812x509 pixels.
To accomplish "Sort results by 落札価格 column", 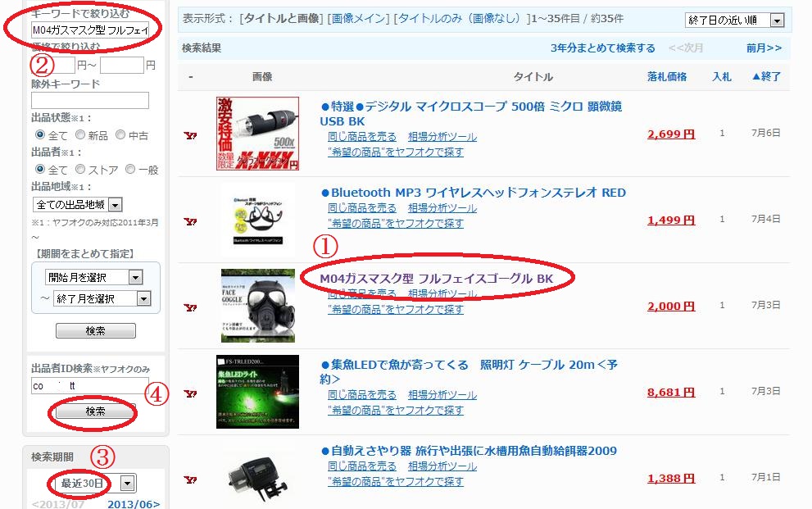I will (x=667, y=76).
